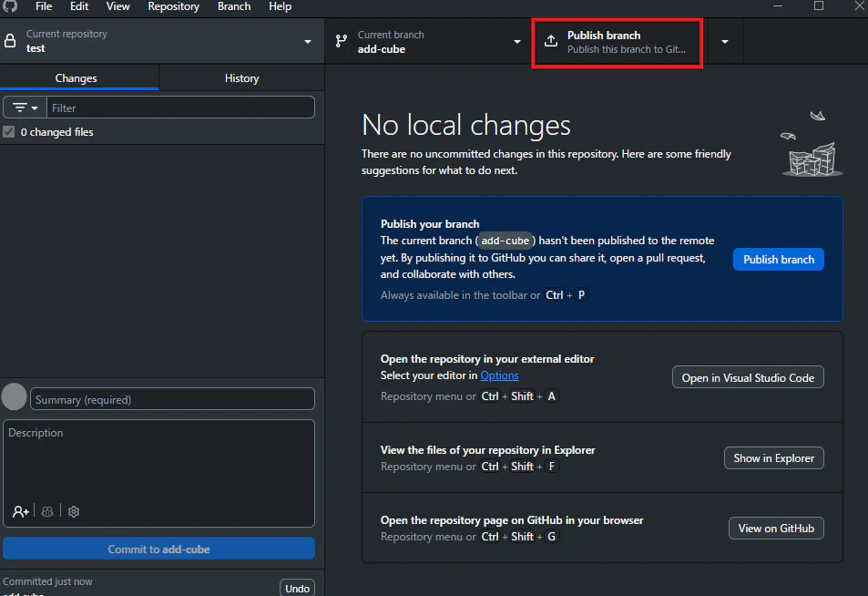Image resolution: width=868 pixels, height=596 pixels.
Task: Maximize the application window
Action: (x=819, y=6)
